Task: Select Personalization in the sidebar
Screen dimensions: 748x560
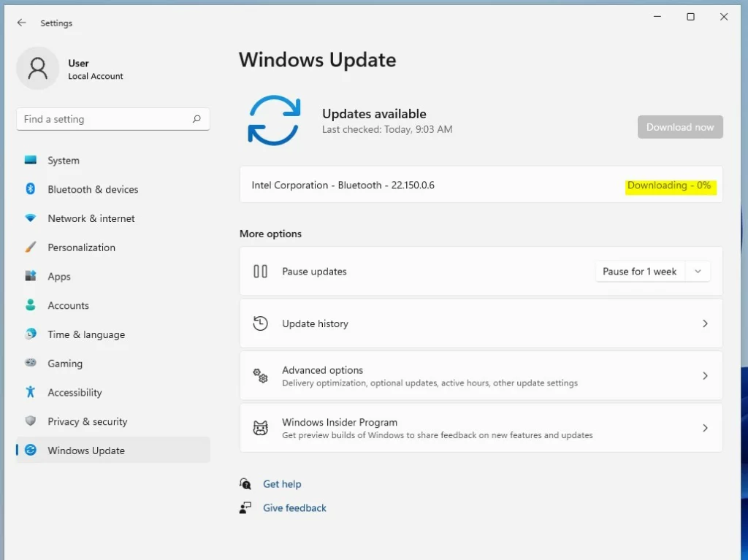Action: click(x=113, y=248)
